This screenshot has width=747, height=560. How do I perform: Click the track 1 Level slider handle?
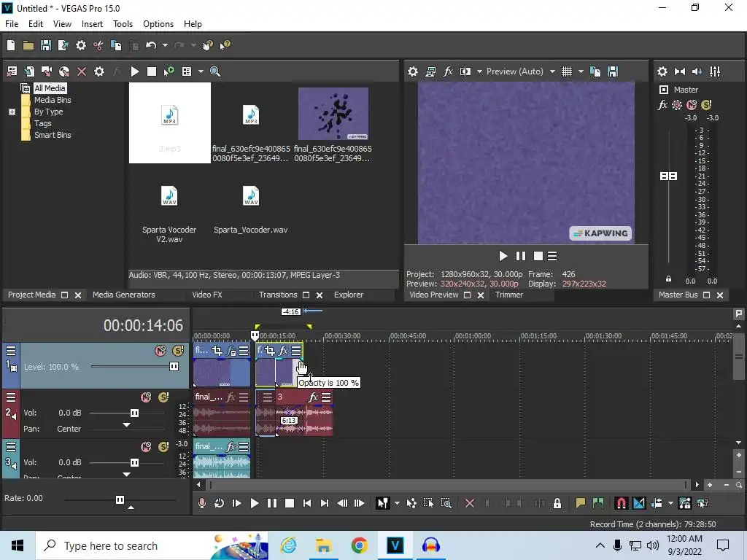click(x=174, y=366)
